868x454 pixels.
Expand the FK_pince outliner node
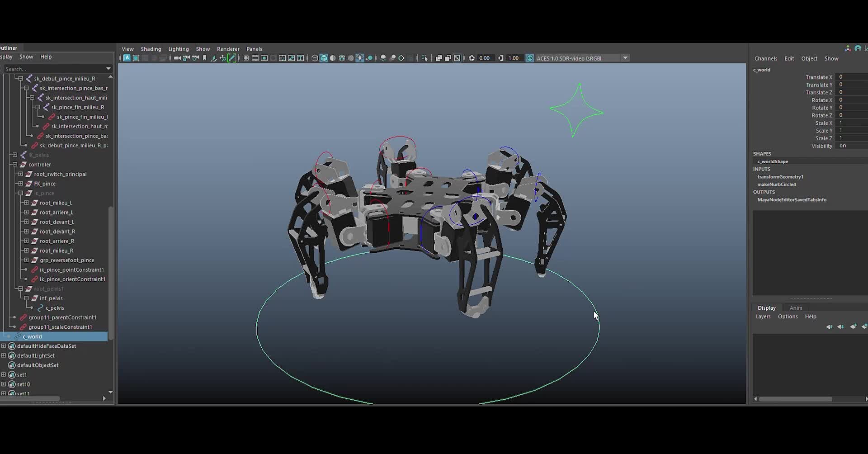tap(20, 184)
